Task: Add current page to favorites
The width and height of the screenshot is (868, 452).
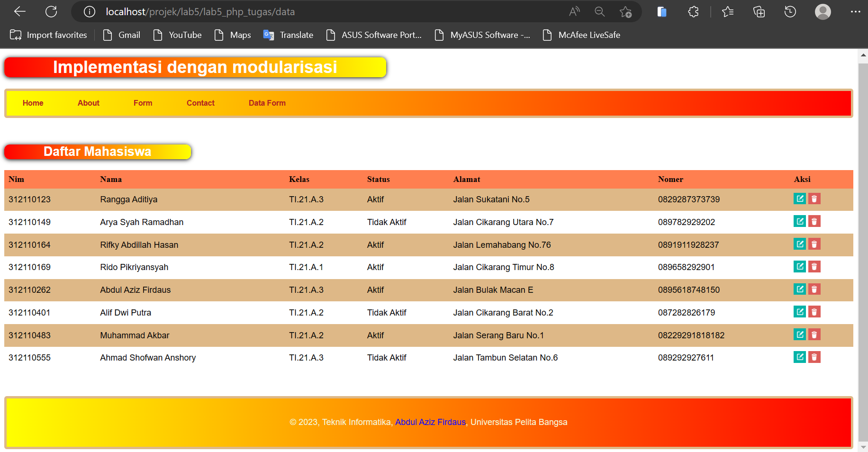Action: pos(626,11)
